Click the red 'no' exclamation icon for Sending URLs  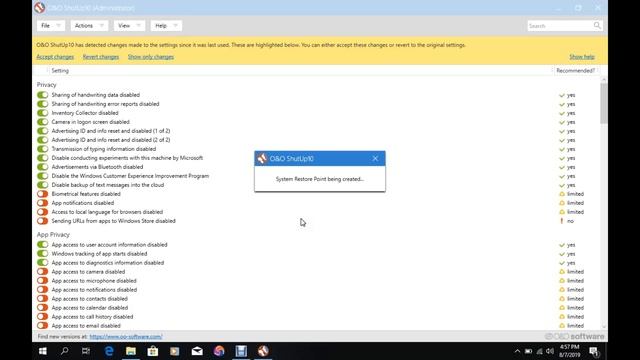pos(562,221)
